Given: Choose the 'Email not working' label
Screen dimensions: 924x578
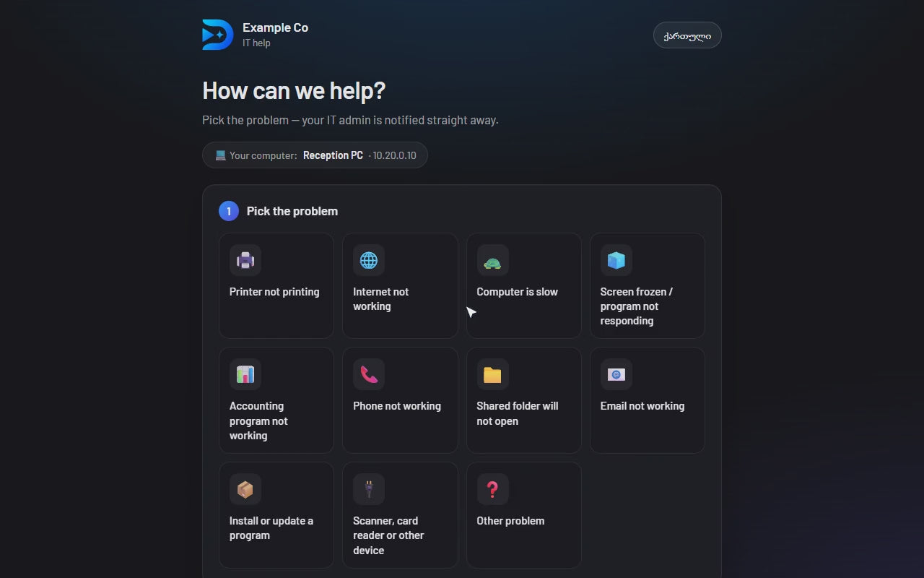Looking at the screenshot, I should click(x=642, y=406).
